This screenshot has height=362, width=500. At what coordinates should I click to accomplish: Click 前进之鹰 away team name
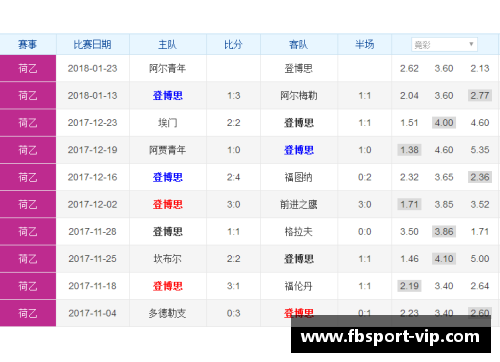pyautogui.click(x=299, y=204)
